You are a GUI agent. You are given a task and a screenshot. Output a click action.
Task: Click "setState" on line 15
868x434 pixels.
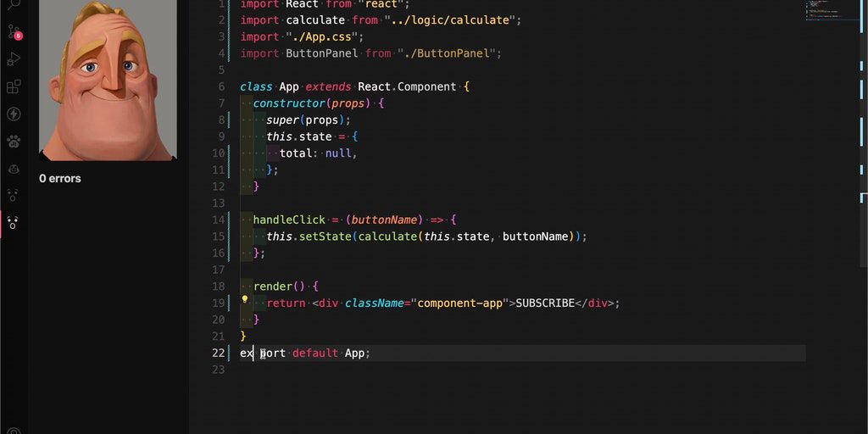click(x=325, y=236)
